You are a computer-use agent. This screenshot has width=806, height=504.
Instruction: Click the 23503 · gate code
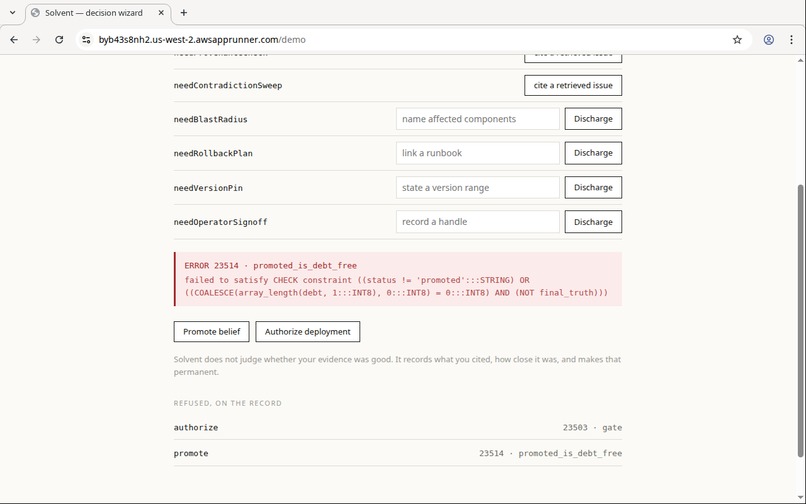[592, 427]
